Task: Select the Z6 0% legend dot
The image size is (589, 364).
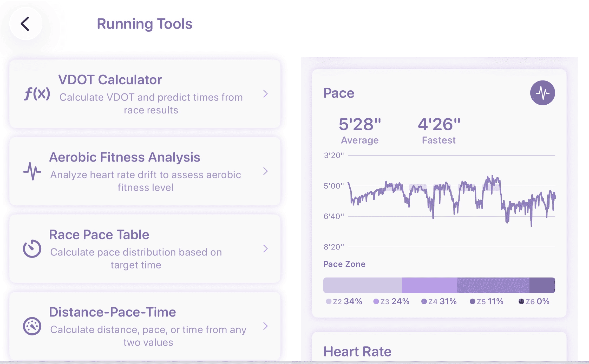Action: click(x=521, y=301)
